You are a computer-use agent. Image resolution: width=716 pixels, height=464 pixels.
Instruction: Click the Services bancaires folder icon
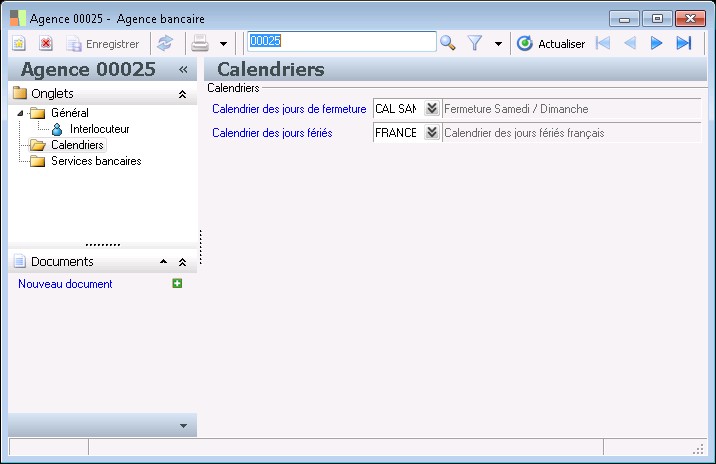(37, 161)
